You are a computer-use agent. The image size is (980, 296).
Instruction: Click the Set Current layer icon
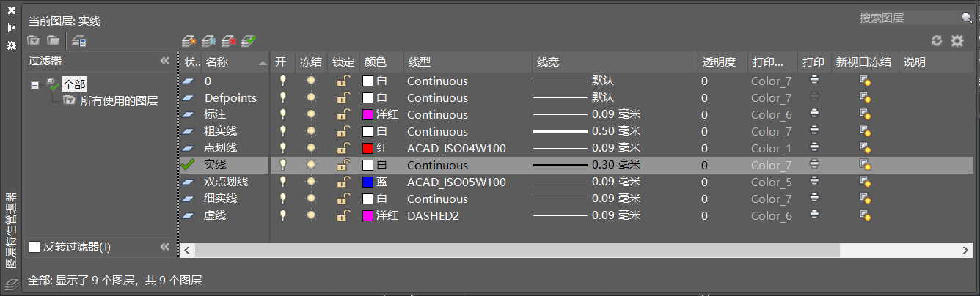click(x=249, y=41)
